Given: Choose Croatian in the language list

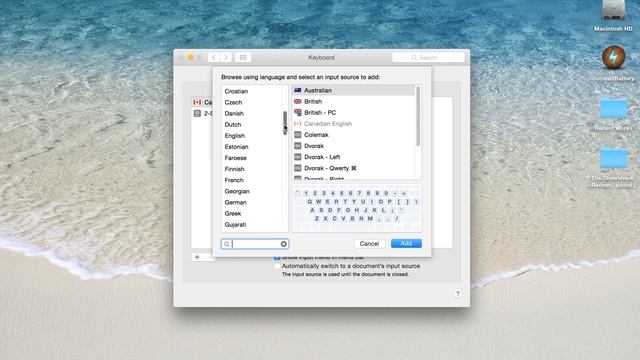Looking at the screenshot, I should click(x=236, y=91).
